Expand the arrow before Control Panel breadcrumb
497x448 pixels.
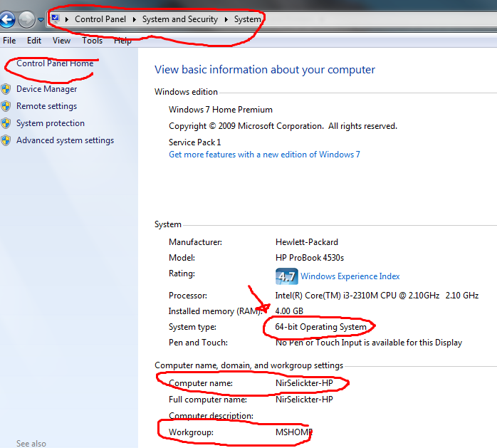(67, 20)
